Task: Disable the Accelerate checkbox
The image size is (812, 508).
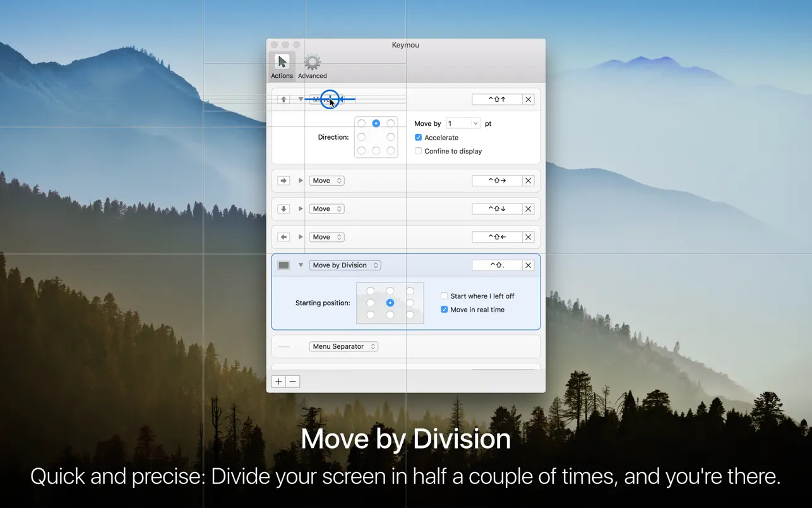Action: click(x=419, y=138)
